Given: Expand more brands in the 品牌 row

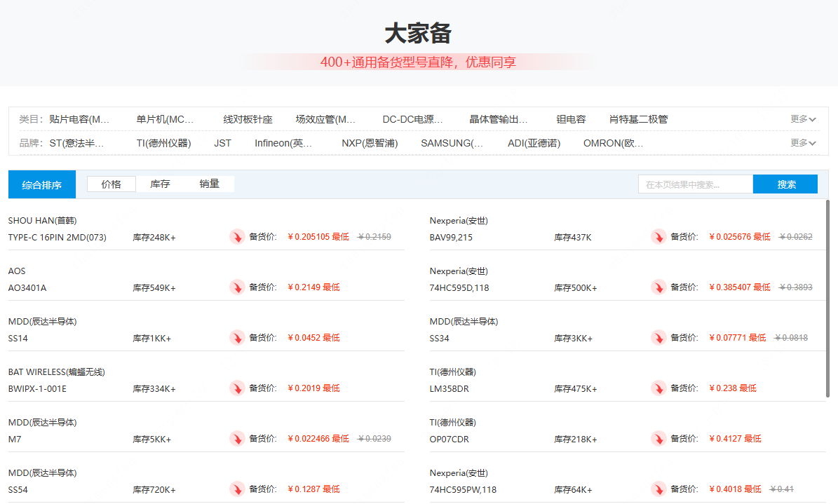Looking at the screenshot, I should 803,143.
